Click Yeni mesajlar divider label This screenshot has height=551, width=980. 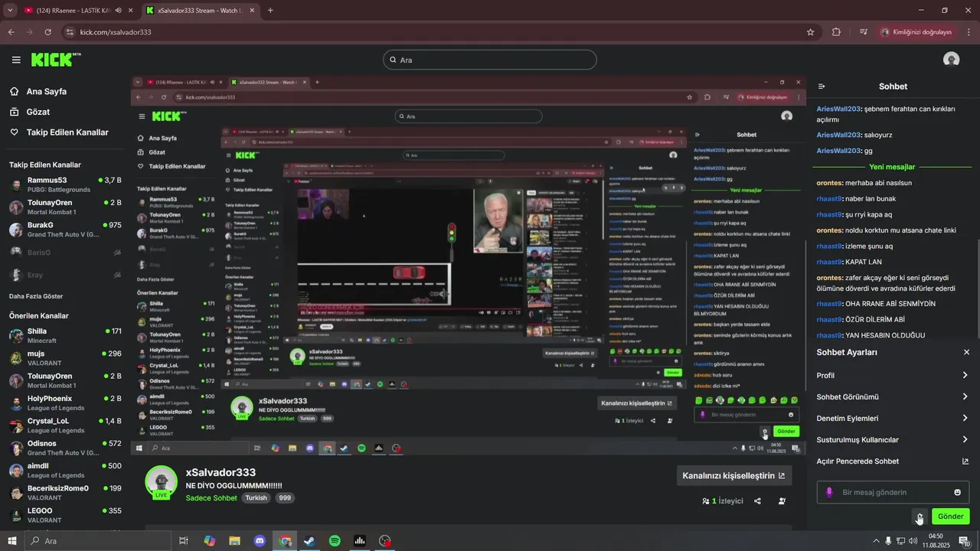coord(892,167)
